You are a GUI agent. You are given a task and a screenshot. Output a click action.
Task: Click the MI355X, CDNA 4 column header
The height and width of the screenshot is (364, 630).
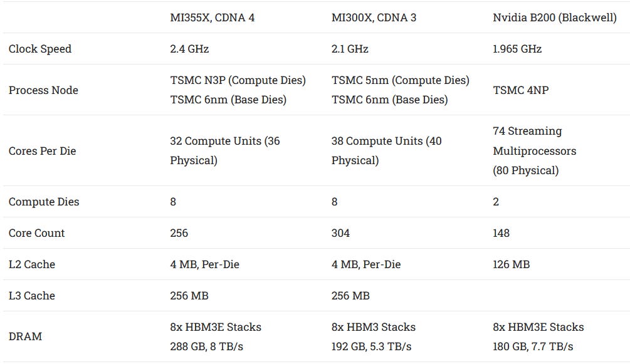pos(212,18)
